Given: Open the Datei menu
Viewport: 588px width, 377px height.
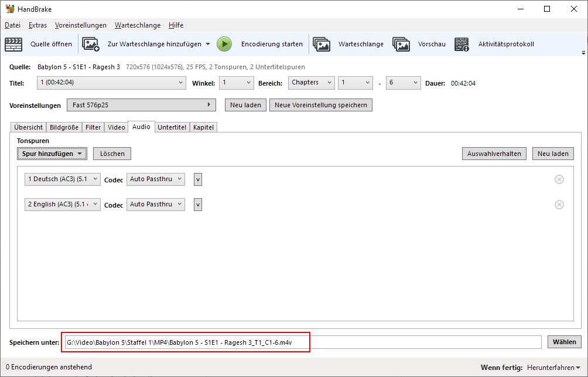Looking at the screenshot, I should [12, 25].
